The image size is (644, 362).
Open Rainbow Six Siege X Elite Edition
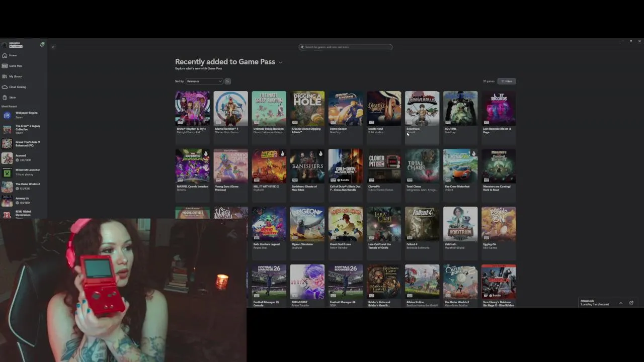click(498, 286)
